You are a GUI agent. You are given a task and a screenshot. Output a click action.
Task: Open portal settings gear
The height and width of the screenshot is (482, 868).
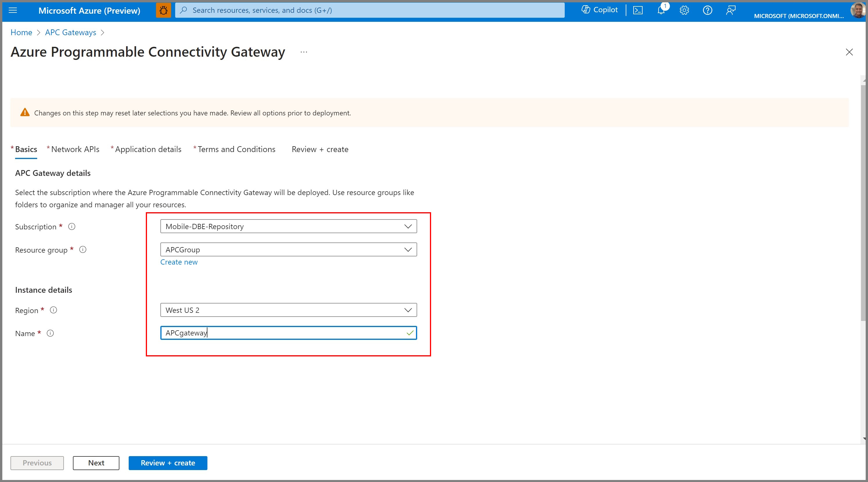pyautogui.click(x=684, y=10)
